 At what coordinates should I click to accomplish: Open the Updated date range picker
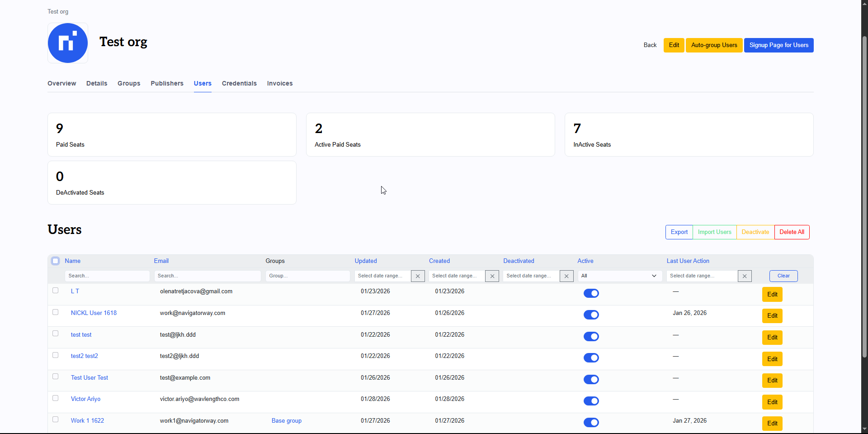point(382,276)
